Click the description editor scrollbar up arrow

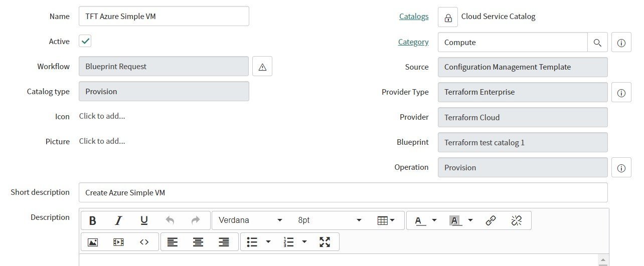pyautogui.click(x=604, y=259)
